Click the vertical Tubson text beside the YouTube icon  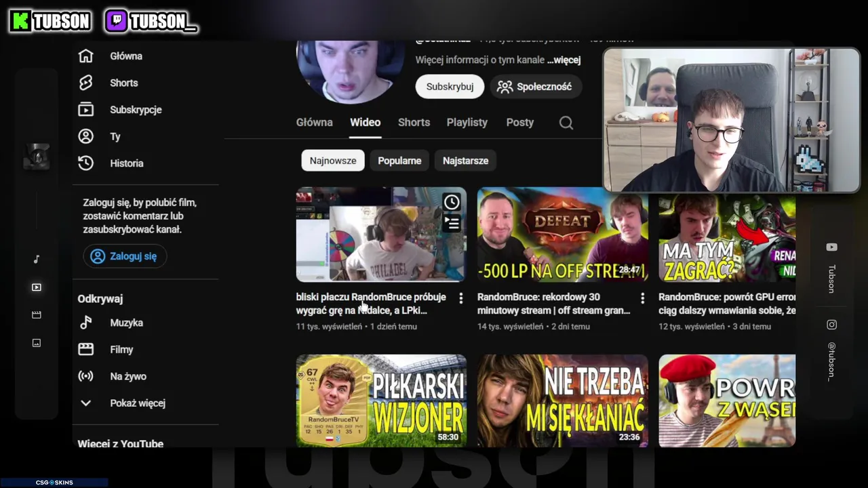(831, 279)
